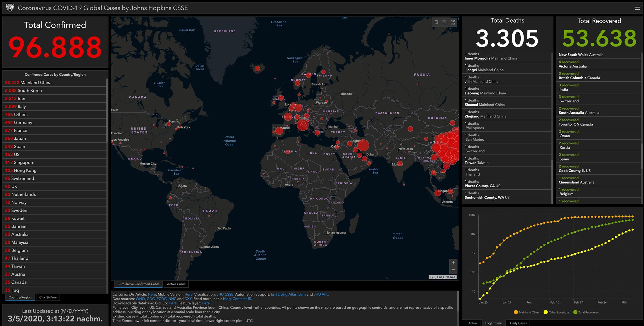Zoom out on the map with minus
The width and height of the screenshot is (644, 326).
[453, 270]
